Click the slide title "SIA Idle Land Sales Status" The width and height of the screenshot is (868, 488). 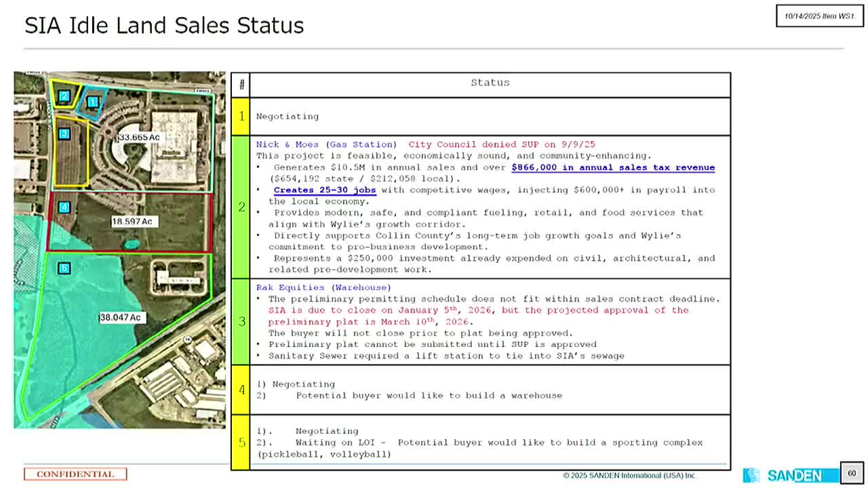click(164, 26)
